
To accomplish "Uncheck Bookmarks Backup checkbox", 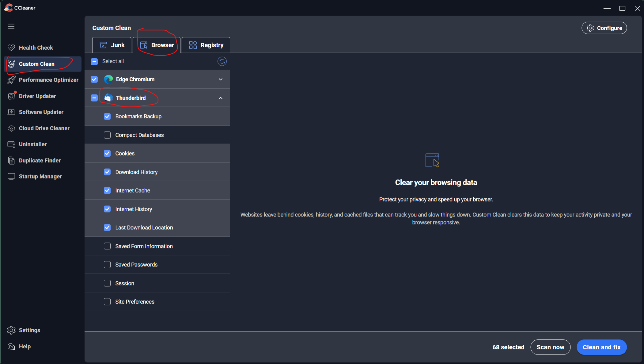I will pyautogui.click(x=107, y=116).
